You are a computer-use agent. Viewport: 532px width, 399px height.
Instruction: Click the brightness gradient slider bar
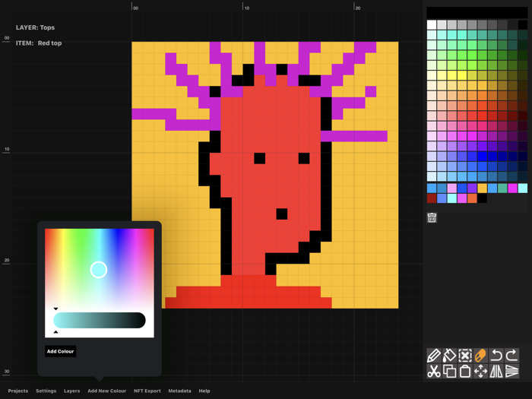click(100, 320)
